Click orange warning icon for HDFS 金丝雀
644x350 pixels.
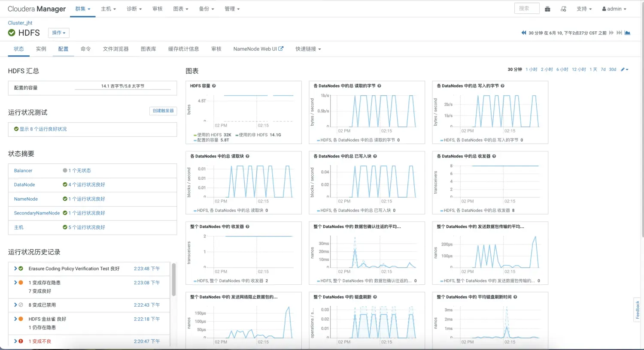[21, 319]
